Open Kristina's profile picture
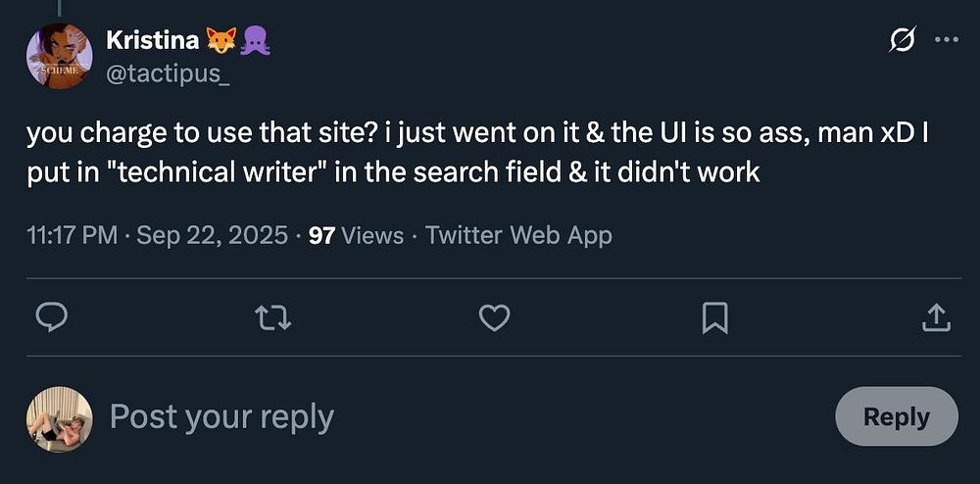This screenshot has width=980, height=484. [59, 57]
